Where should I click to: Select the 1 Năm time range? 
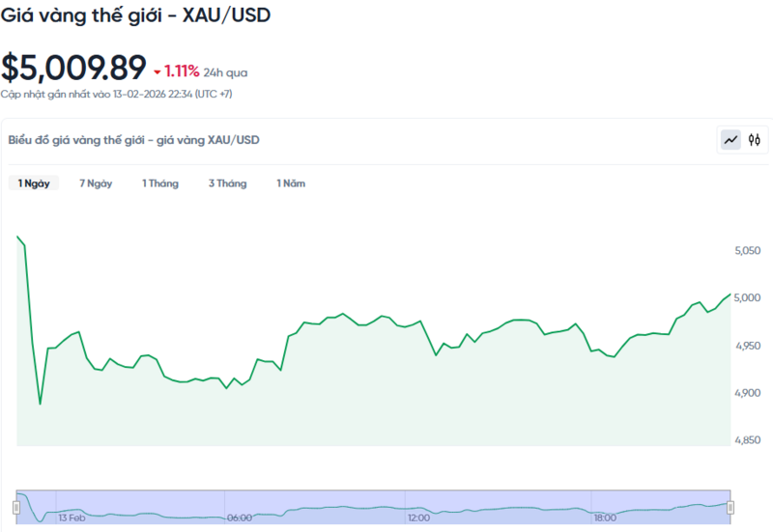point(291,183)
